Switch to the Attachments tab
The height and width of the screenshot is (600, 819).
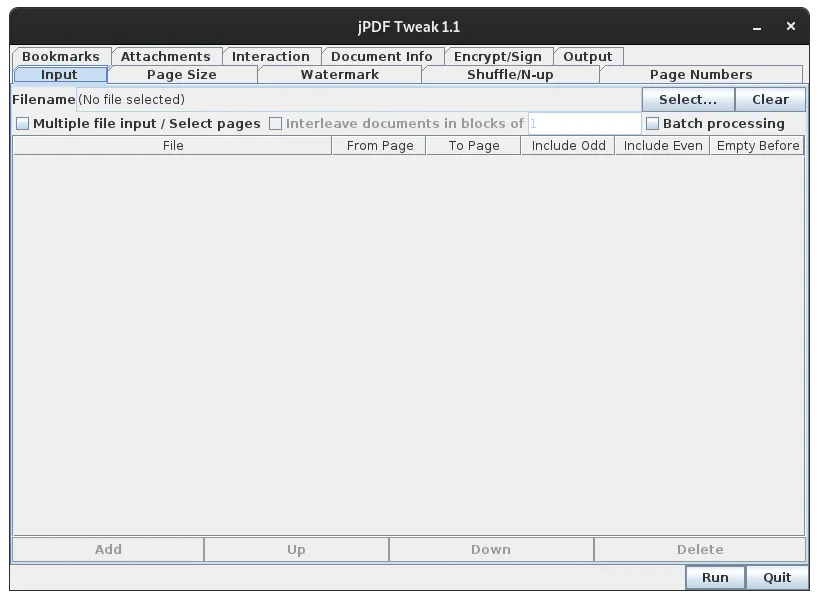166,56
